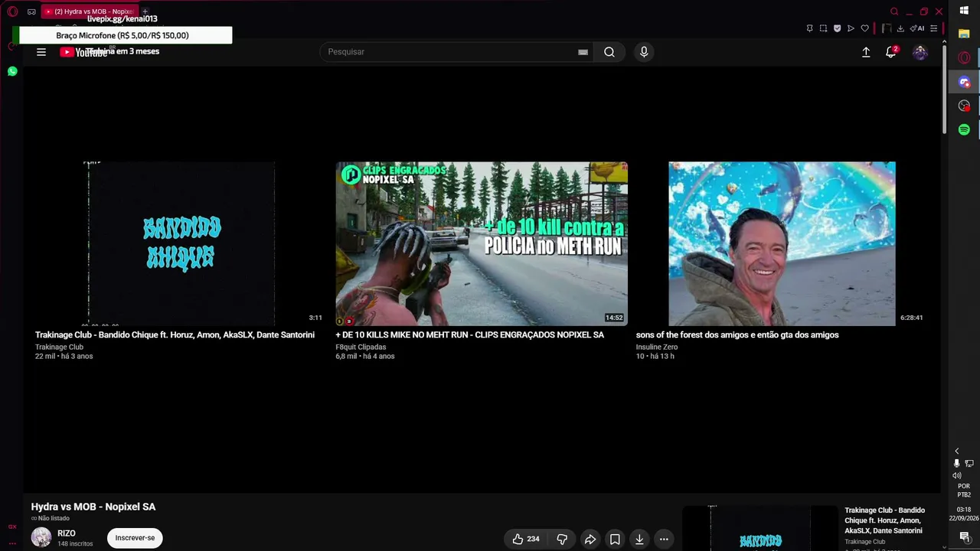Click the POR PTB2 language indicator

964,490
